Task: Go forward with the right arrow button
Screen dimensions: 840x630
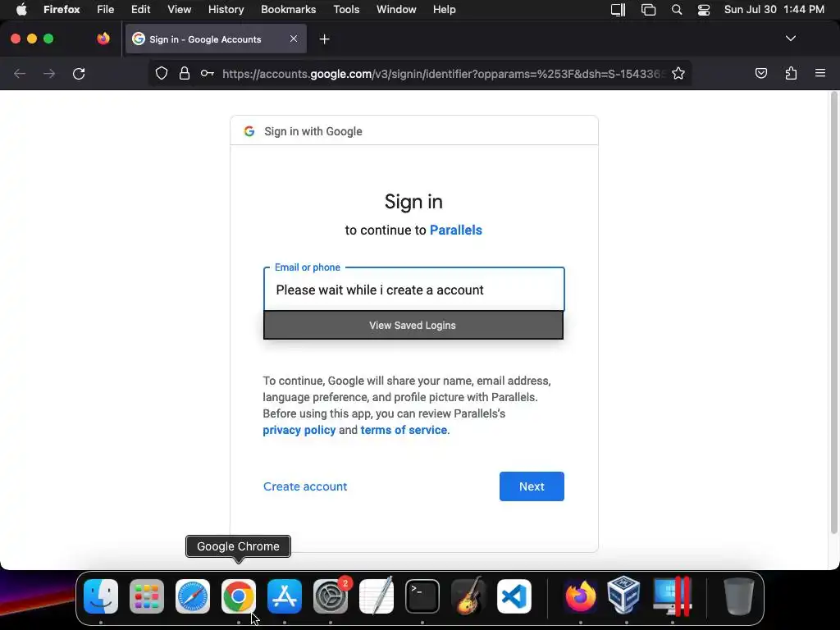Action: coord(49,73)
